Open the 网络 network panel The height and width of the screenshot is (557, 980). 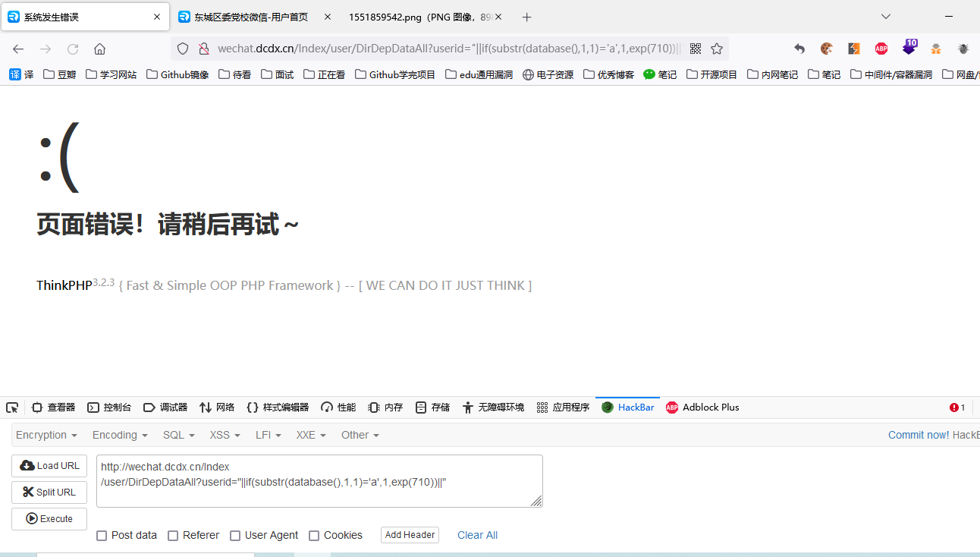click(217, 408)
